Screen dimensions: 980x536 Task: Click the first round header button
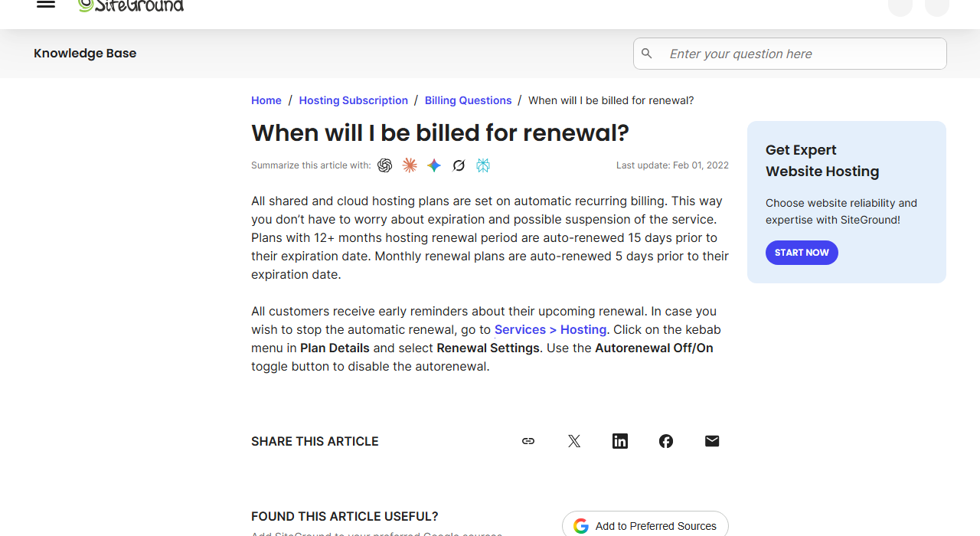point(900,6)
